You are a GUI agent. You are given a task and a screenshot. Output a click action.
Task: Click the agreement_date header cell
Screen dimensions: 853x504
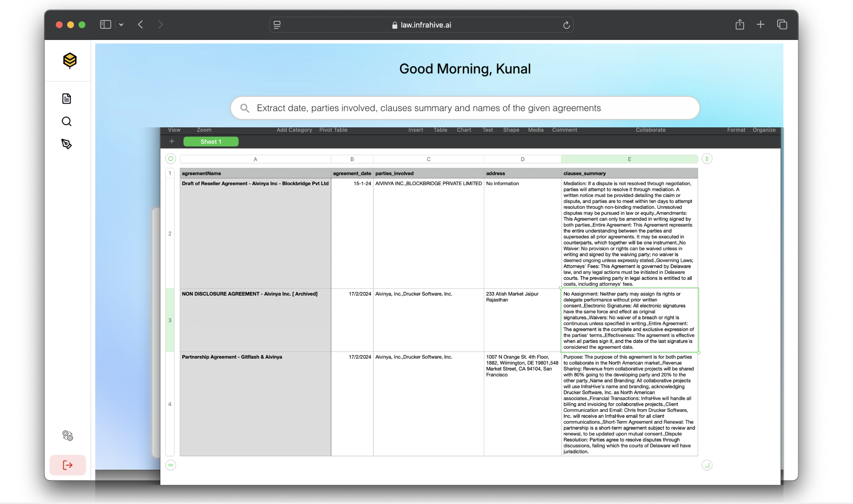coord(352,173)
